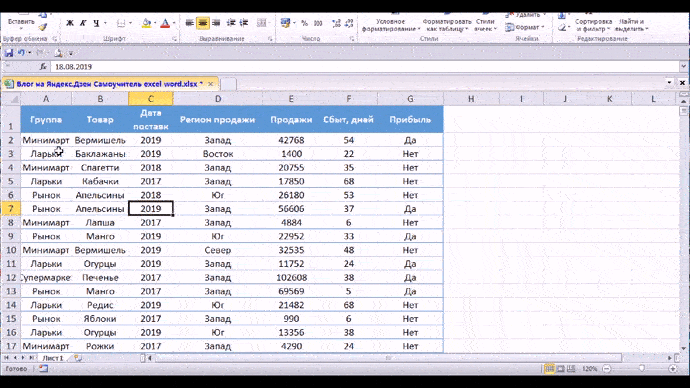The image size is (690, 388).
Task: Click macro record icon in status bar
Action: click(43, 369)
